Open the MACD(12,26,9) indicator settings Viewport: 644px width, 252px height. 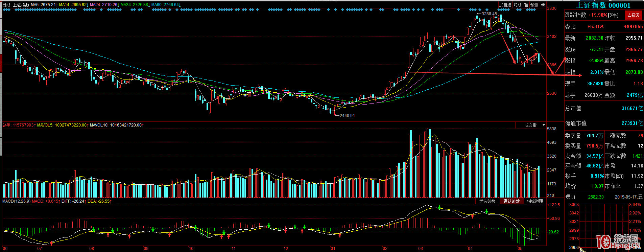[16, 201]
